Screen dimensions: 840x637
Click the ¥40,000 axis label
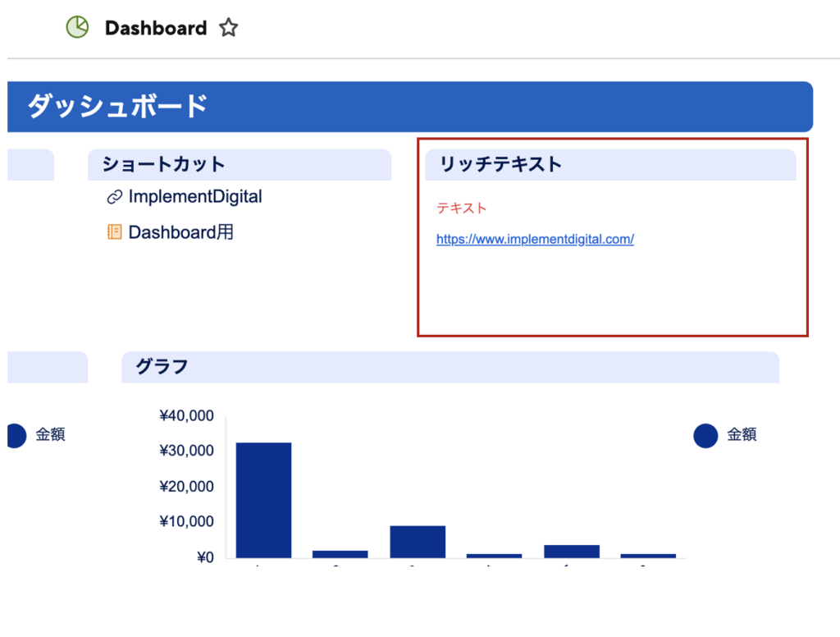tap(186, 415)
